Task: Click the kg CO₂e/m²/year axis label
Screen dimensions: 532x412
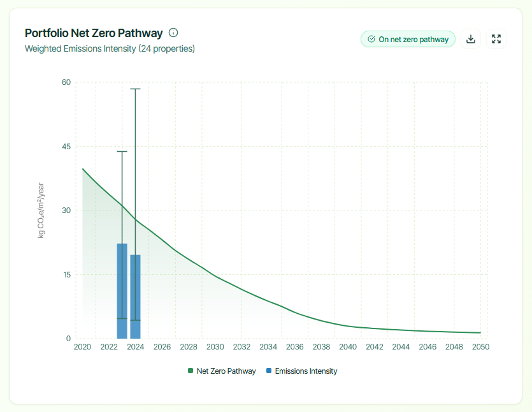Action: 40,211
